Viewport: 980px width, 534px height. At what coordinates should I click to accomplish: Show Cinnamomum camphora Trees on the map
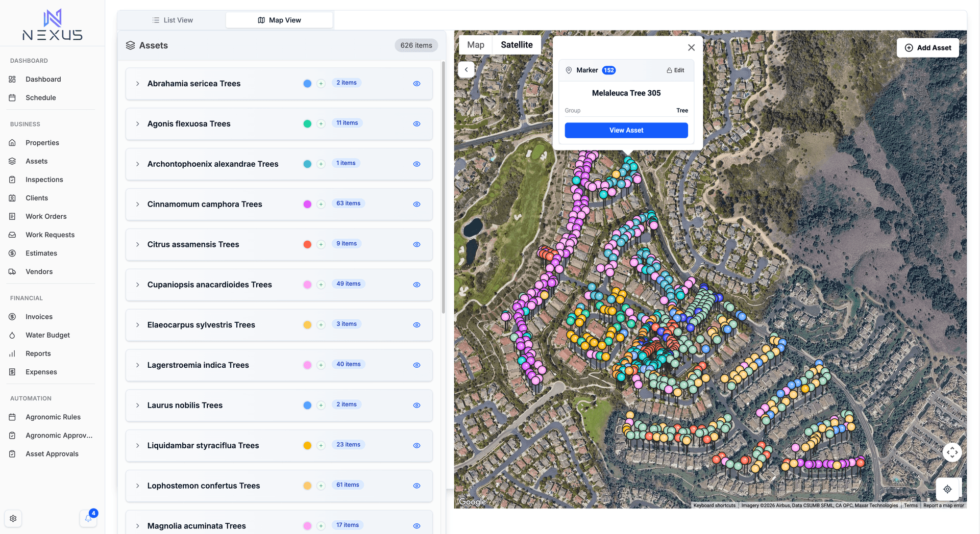pyautogui.click(x=416, y=204)
